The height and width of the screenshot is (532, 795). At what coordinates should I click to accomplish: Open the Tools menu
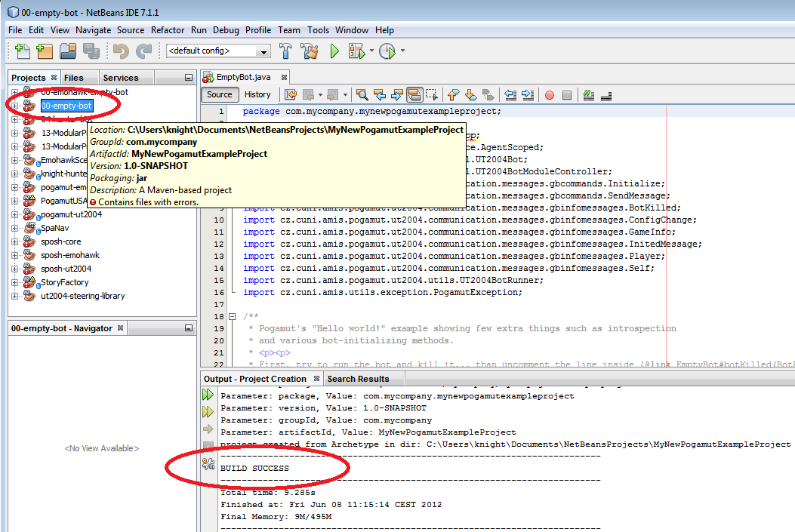pyautogui.click(x=318, y=30)
